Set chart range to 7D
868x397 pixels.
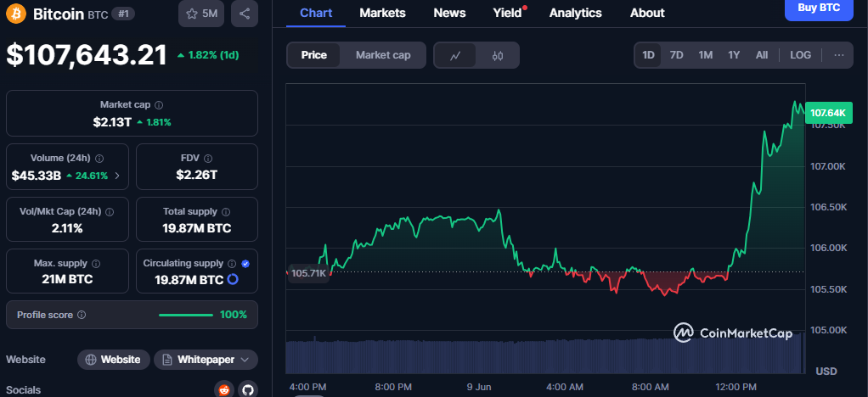click(676, 55)
